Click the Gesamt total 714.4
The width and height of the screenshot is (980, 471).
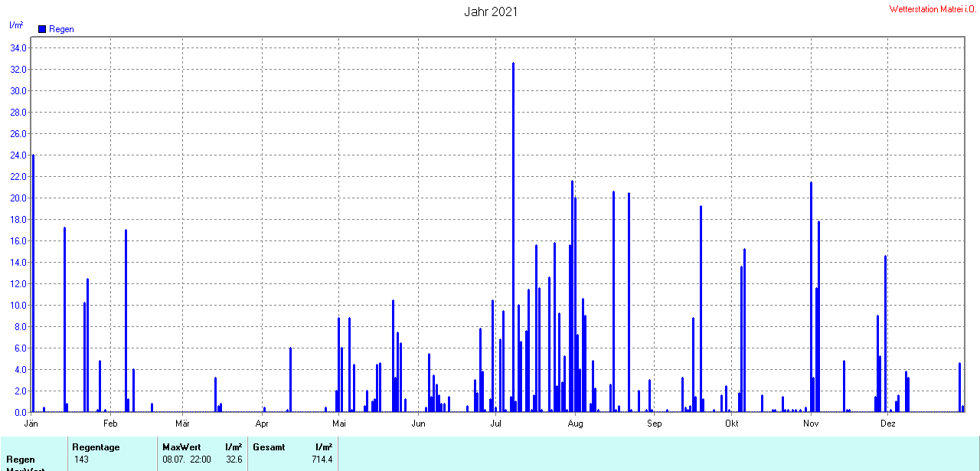click(x=322, y=460)
